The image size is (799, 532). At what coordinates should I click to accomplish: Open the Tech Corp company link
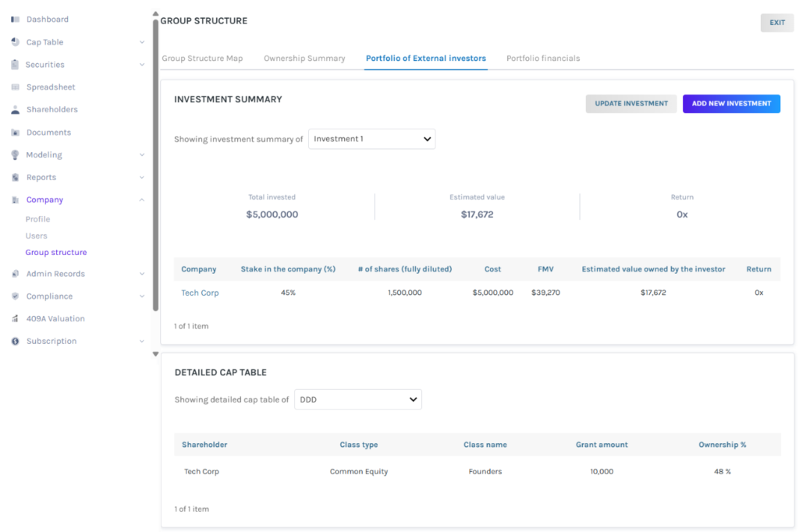pos(200,293)
